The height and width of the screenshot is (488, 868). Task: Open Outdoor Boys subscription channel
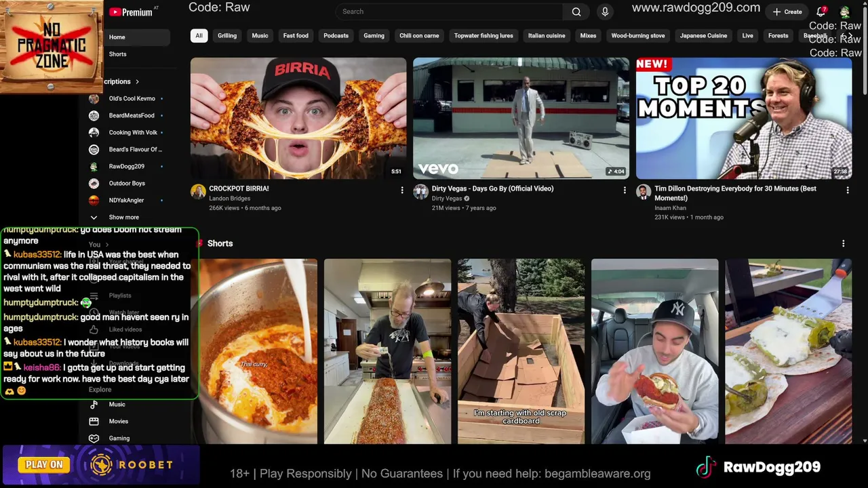point(127,183)
